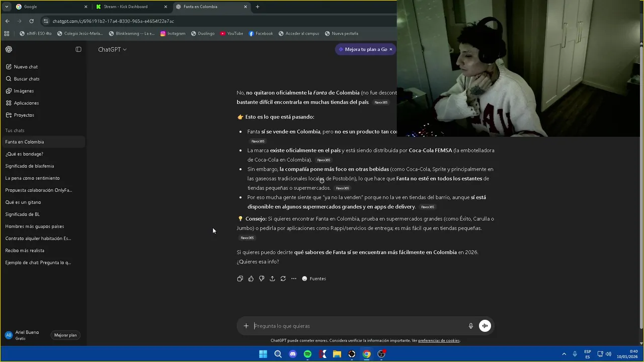Open Facebook bookmark

click(x=261, y=34)
